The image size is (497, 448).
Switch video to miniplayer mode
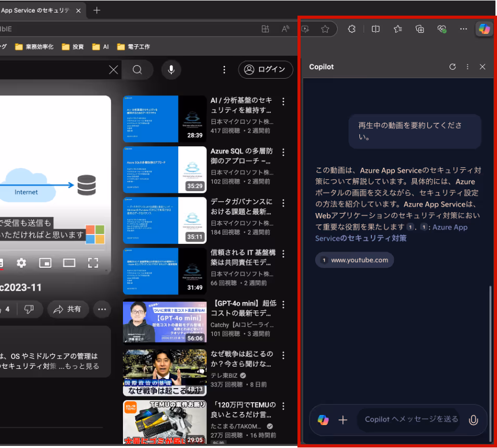point(45,263)
